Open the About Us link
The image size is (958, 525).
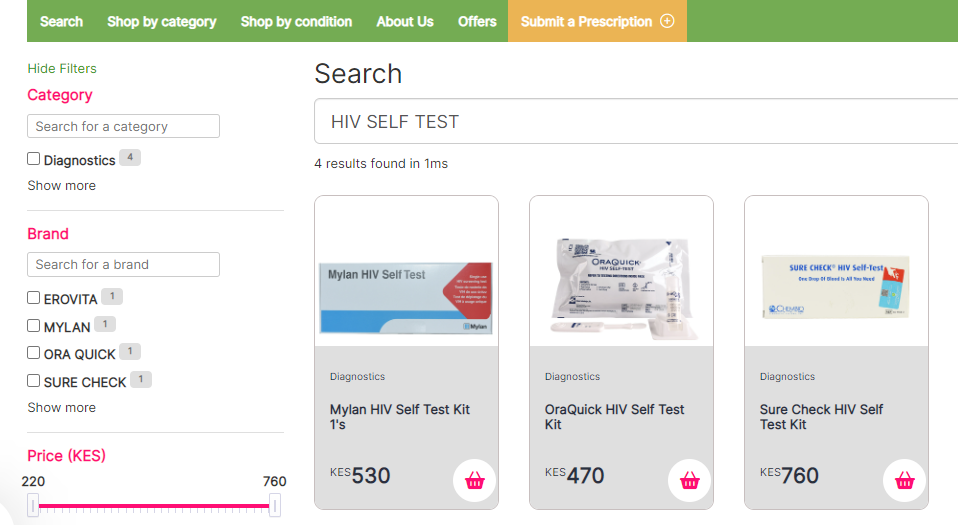click(x=405, y=21)
